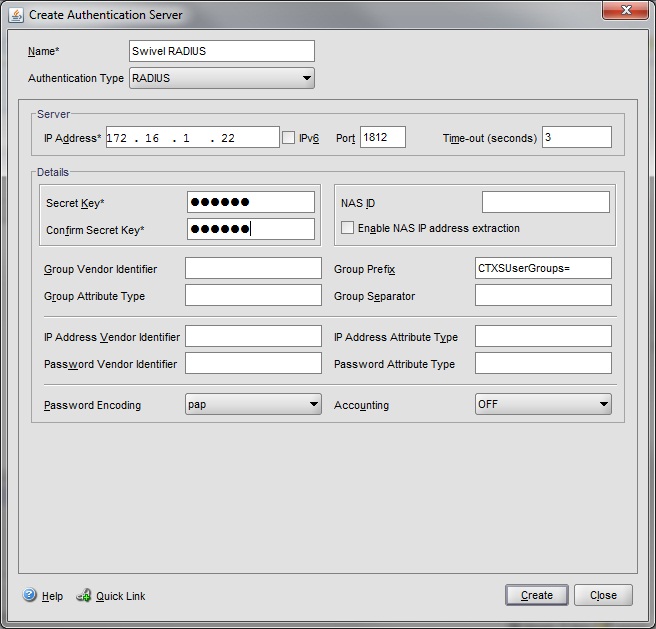The image size is (656, 629).
Task: Click the 'Accounting' label
Action: [x=361, y=405]
